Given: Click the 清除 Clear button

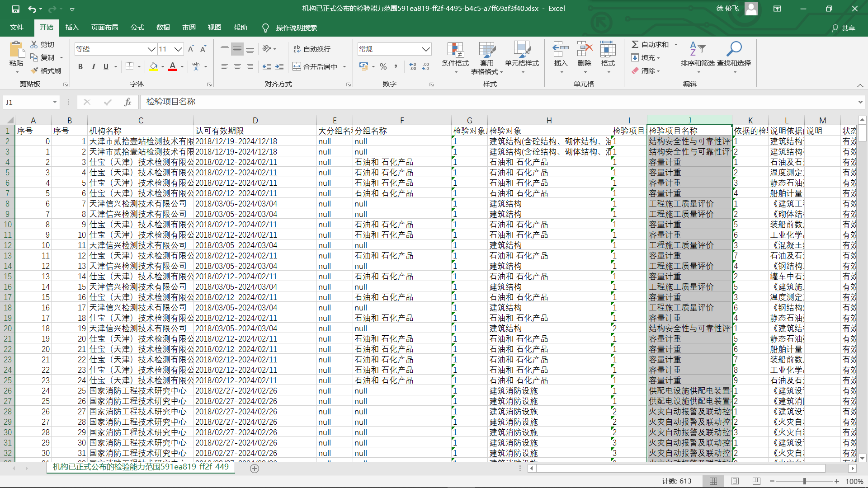Looking at the screenshot, I should coord(646,70).
